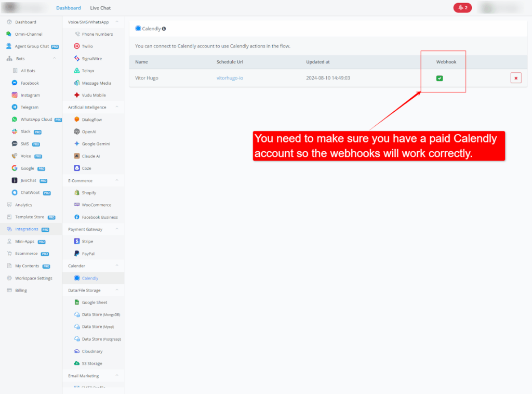Click the Facebook Messenger bot icon
Viewport: 532px width, 394px height.
point(15,83)
